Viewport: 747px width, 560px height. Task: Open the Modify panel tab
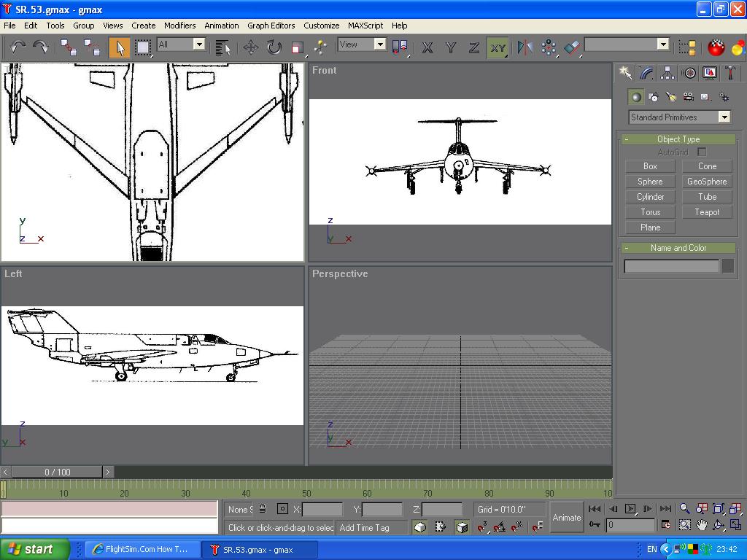pos(646,73)
